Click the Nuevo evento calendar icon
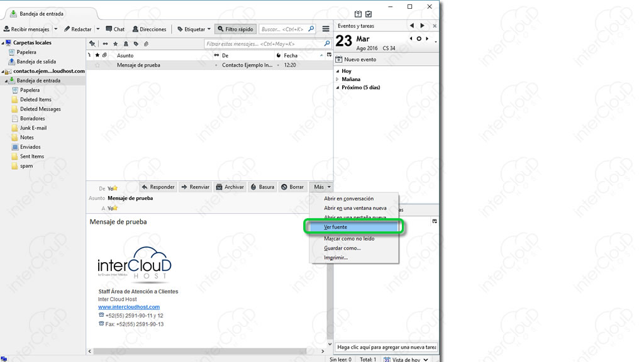 [x=339, y=60]
